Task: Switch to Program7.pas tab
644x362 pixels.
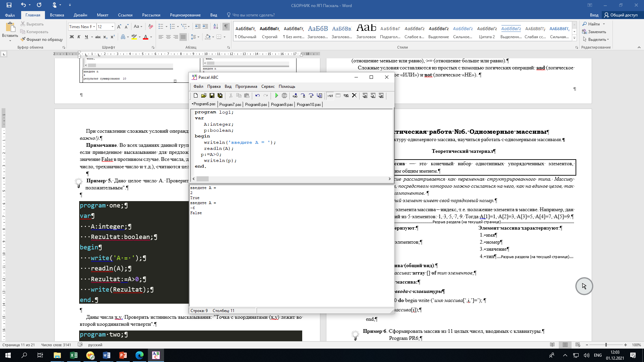Action: coord(230,105)
